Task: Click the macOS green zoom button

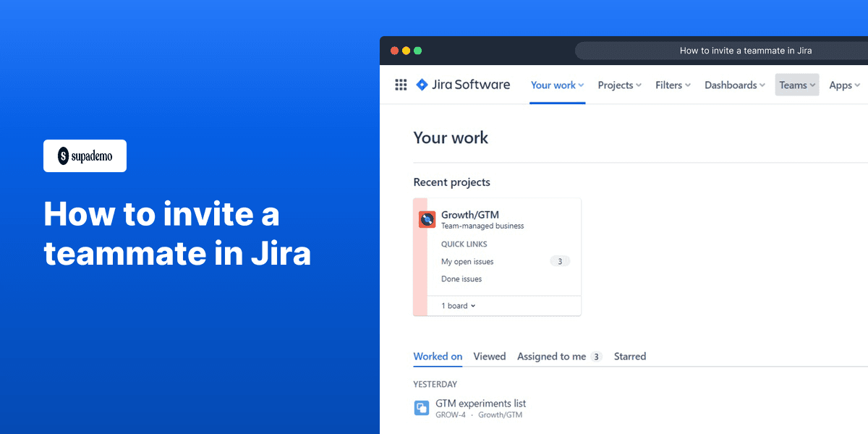Action: 417,51
